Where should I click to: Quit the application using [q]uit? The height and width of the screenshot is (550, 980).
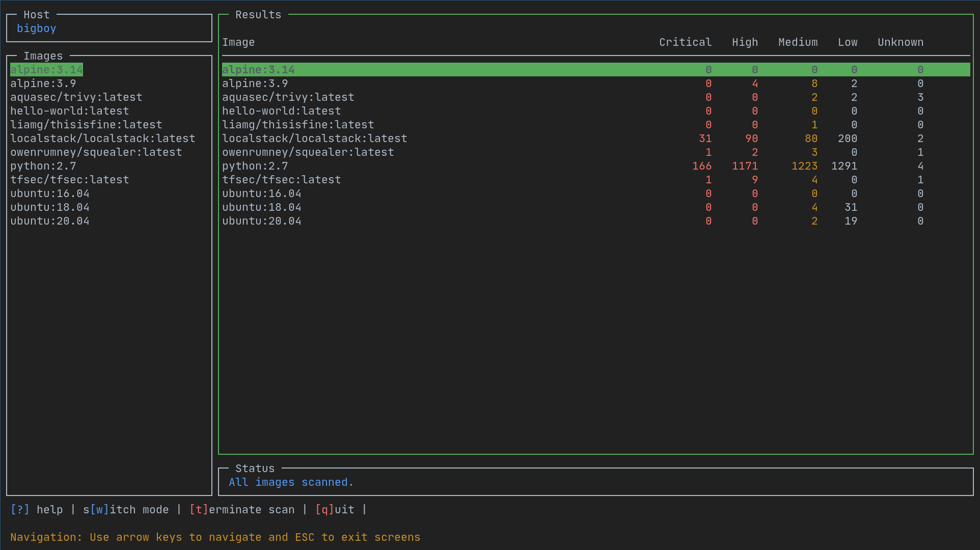pos(323,510)
